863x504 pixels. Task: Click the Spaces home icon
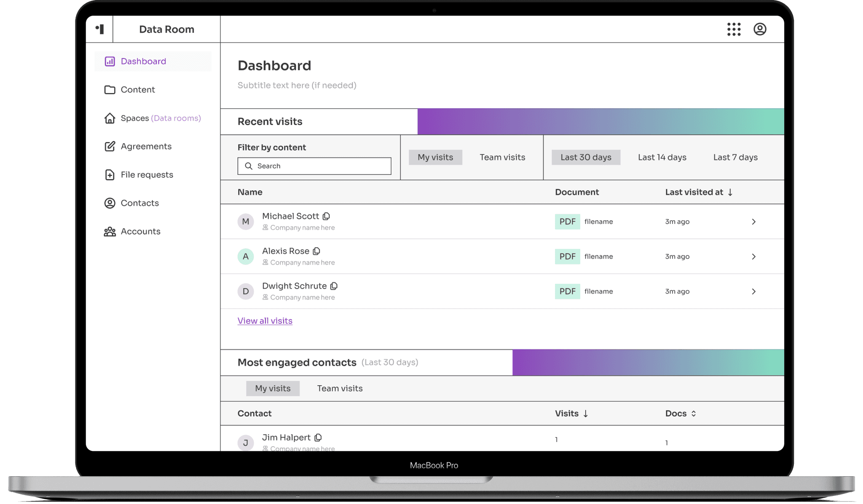click(x=110, y=118)
